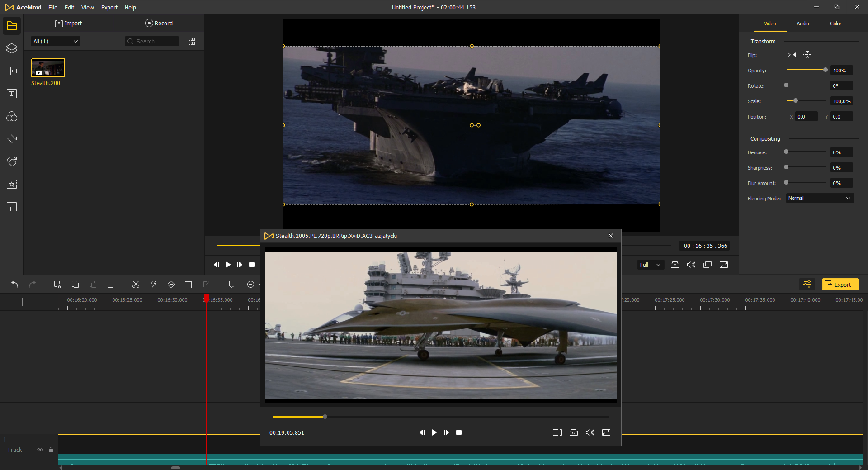Click the Redo arrow in timeline toolbar
868x470 pixels.
(32, 285)
